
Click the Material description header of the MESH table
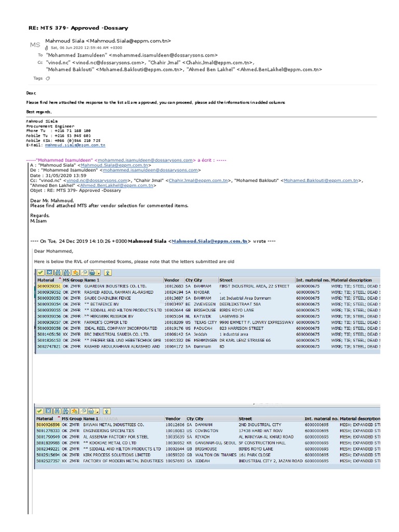click(x=360, y=419)
